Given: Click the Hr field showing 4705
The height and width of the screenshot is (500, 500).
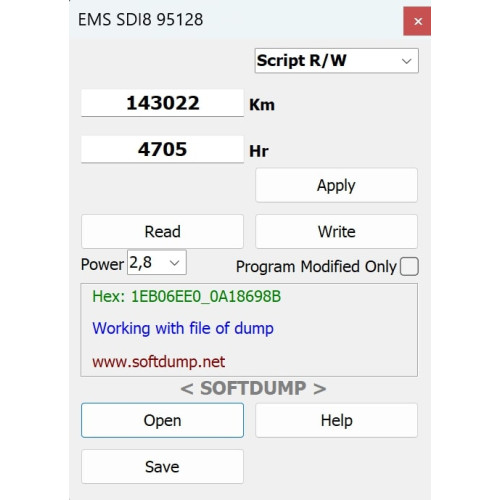Looking at the screenshot, I should coord(162,149).
